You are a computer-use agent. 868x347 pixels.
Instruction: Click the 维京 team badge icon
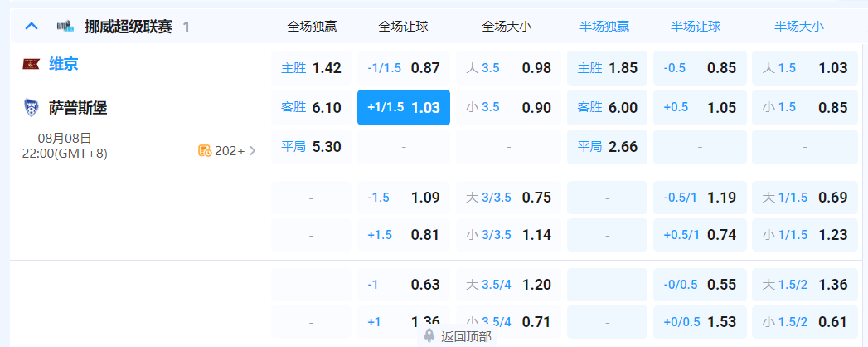pyautogui.click(x=31, y=64)
